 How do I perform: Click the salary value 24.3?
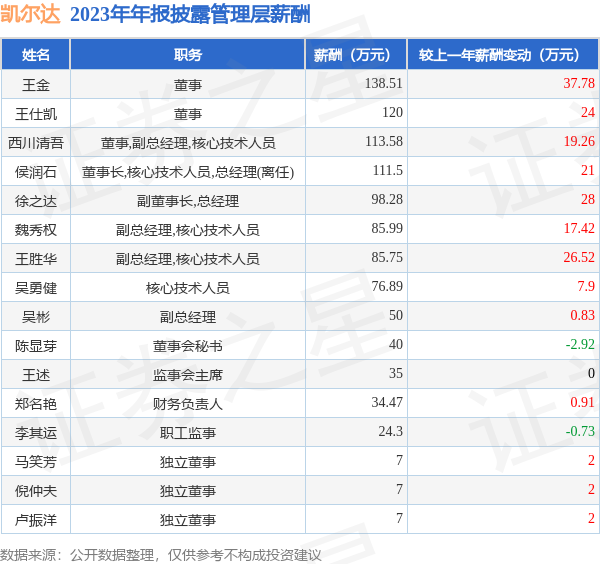coord(390,432)
